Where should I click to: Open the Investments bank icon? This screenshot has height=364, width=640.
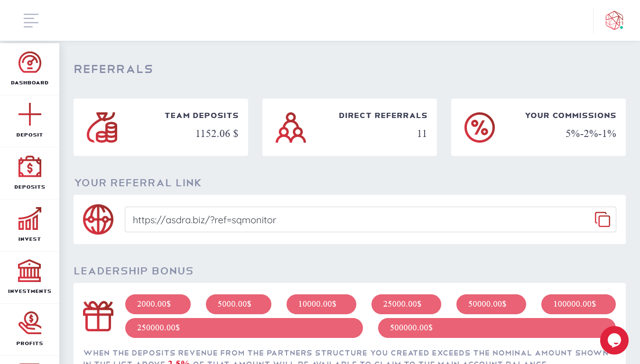point(30,271)
